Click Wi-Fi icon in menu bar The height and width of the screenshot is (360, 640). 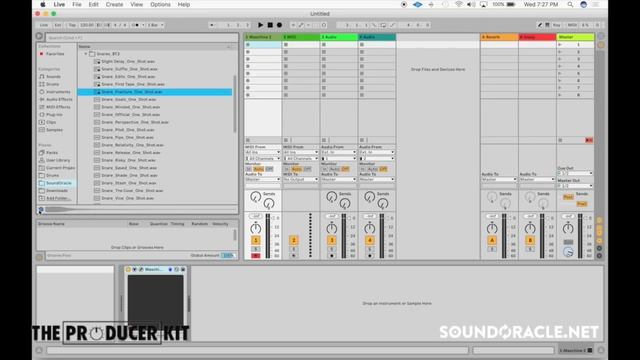click(x=459, y=4)
